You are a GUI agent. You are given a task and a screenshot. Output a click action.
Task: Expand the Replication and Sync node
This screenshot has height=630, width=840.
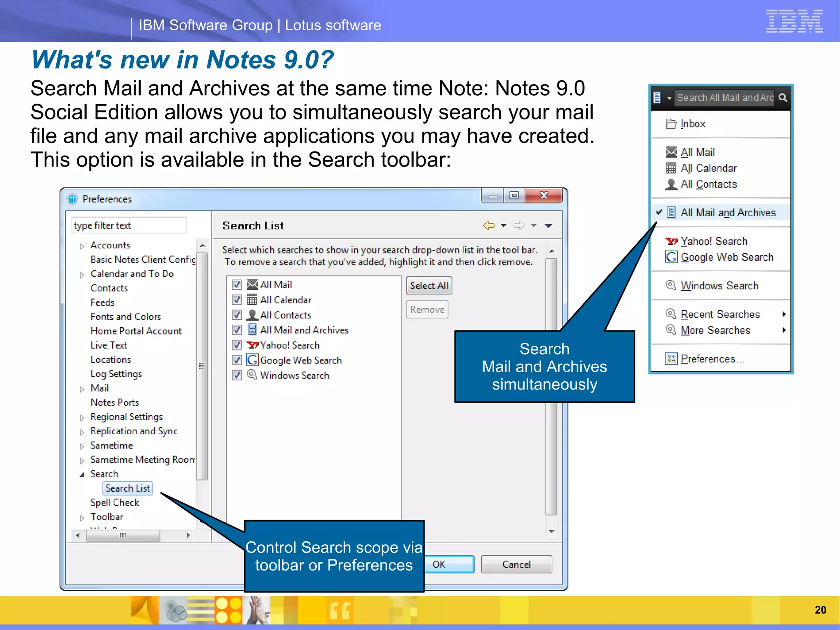pos(82,432)
